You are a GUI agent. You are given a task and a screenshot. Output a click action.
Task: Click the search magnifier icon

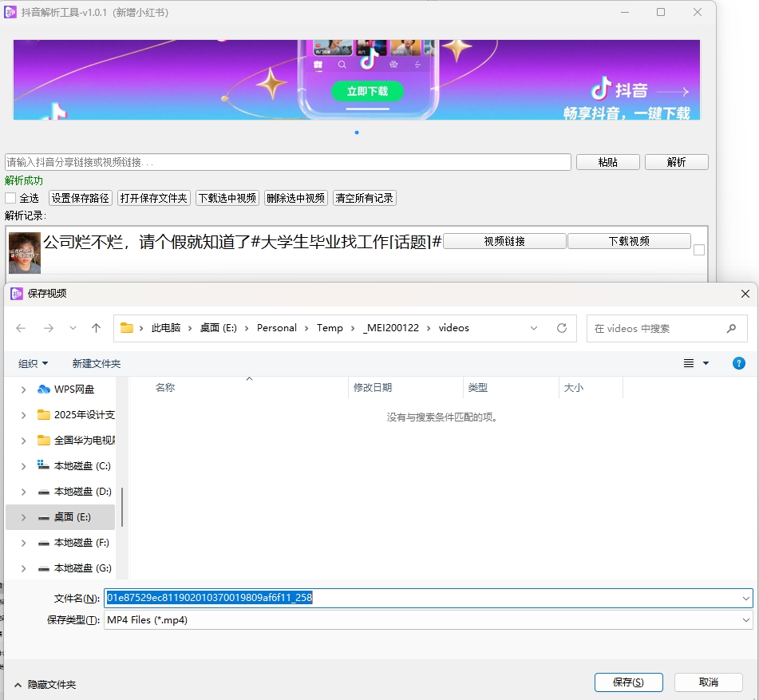point(731,328)
